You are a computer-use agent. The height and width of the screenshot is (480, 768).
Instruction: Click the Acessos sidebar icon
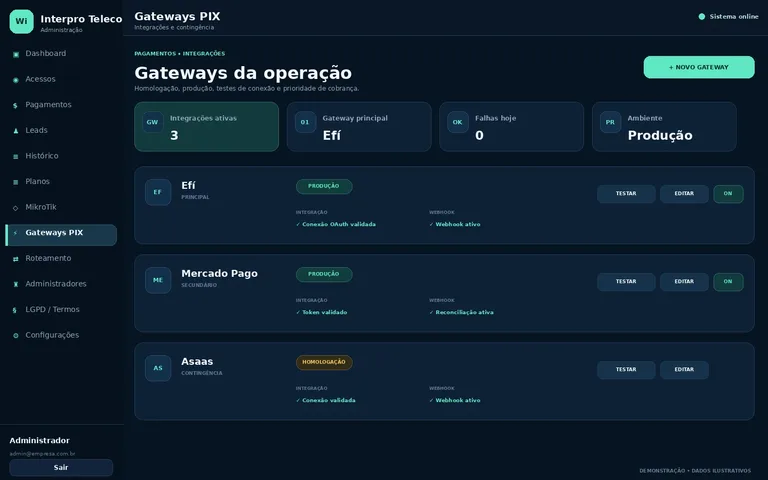coord(16,79)
